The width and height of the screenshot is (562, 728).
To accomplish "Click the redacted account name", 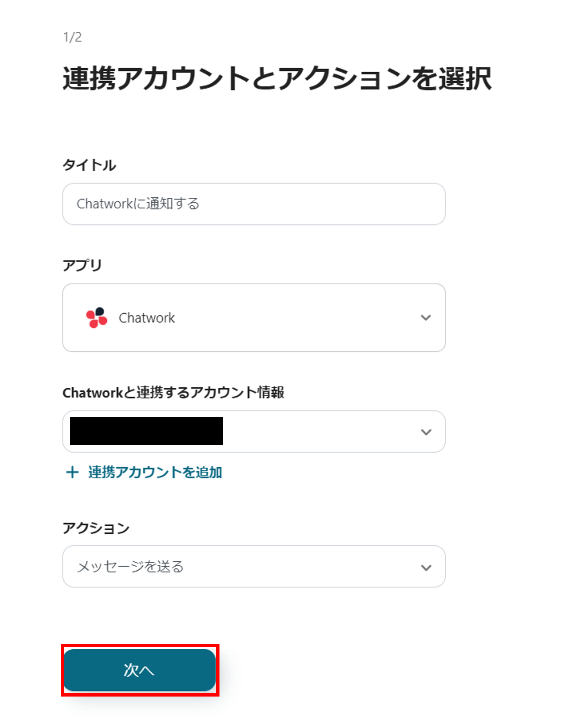I will tap(146, 431).
